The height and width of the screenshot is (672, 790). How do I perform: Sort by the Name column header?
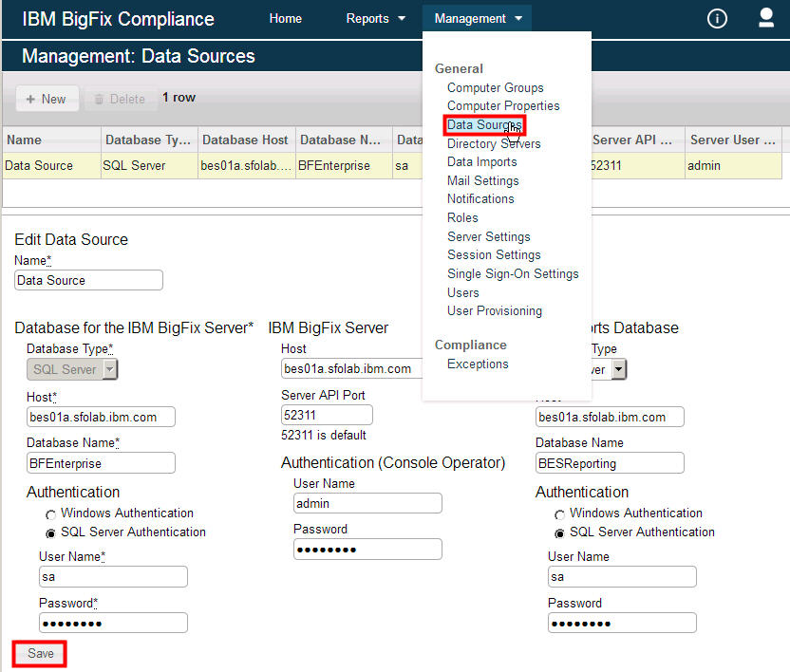[52, 140]
